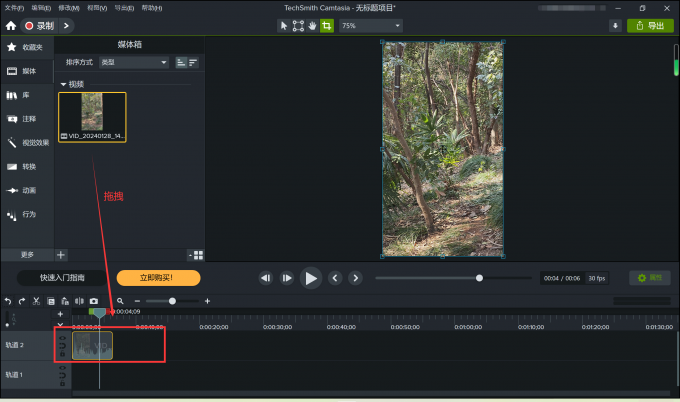
Task: Jump to the previous clip
Action: coord(335,278)
